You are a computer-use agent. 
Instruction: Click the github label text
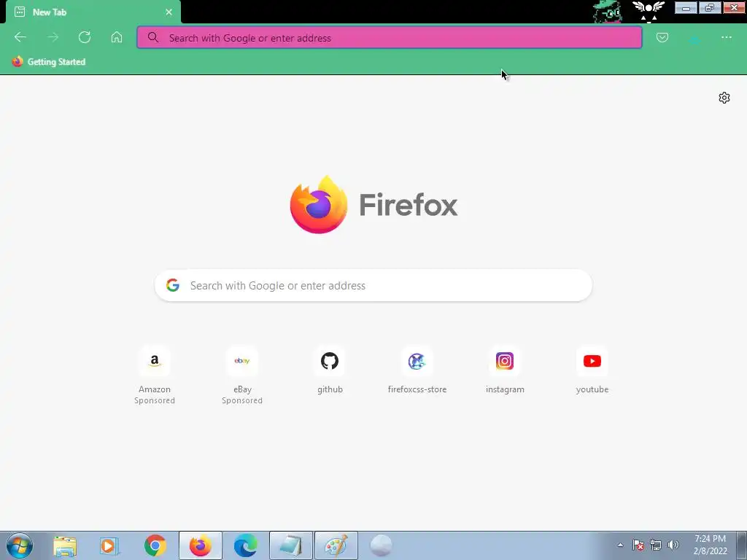coord(330,389)
